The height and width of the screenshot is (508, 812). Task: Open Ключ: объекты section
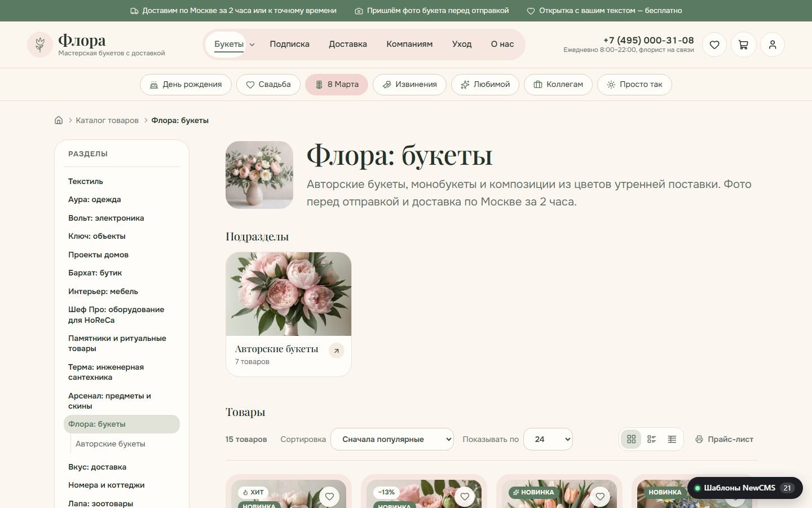click(122, 236)
